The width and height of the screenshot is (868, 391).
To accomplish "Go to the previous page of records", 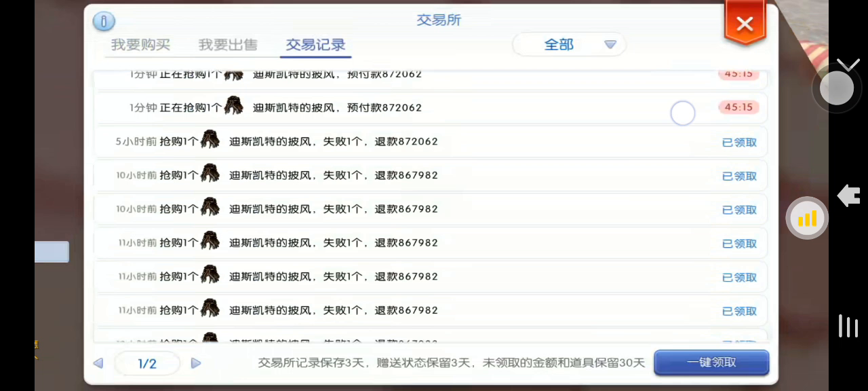I will (x=98, y=363).
